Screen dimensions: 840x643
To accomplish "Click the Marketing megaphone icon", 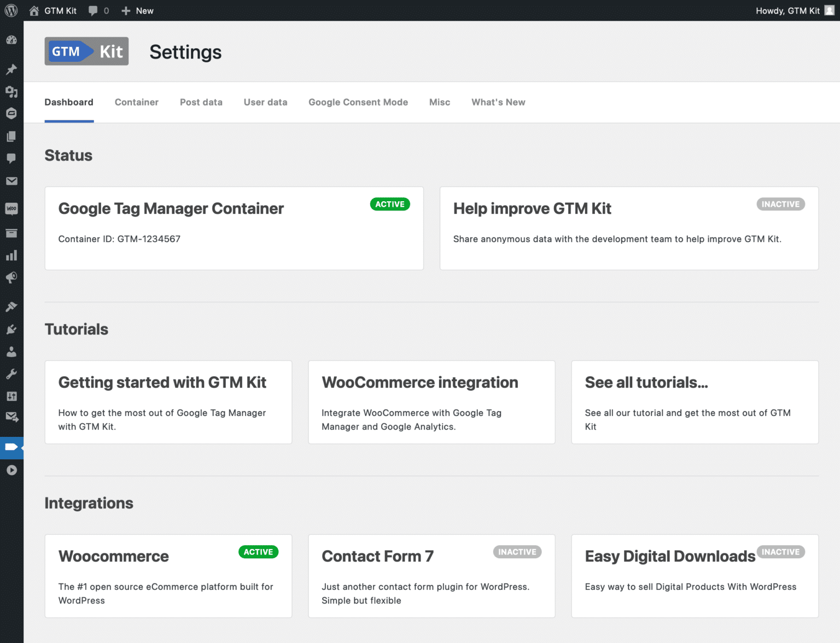I will click(x=11, y=277).
